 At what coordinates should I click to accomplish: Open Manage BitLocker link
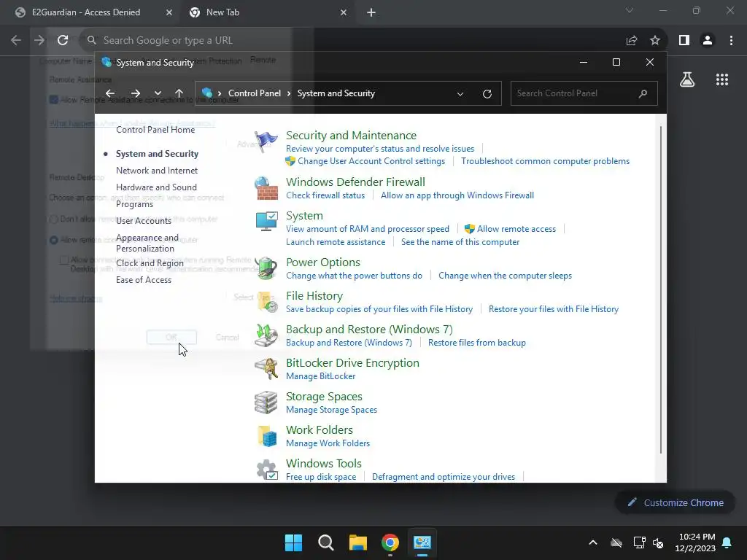coord(321,376)
